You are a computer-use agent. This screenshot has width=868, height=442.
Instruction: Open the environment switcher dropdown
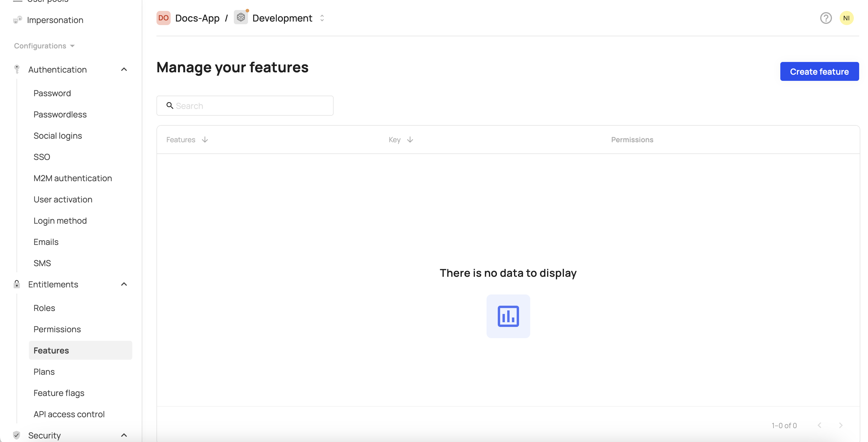[322, 18]
